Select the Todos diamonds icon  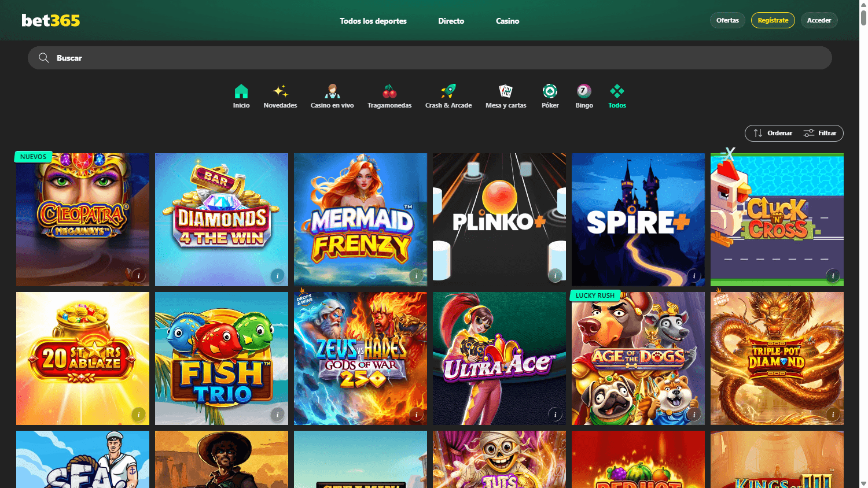click(x=617, y=91)
